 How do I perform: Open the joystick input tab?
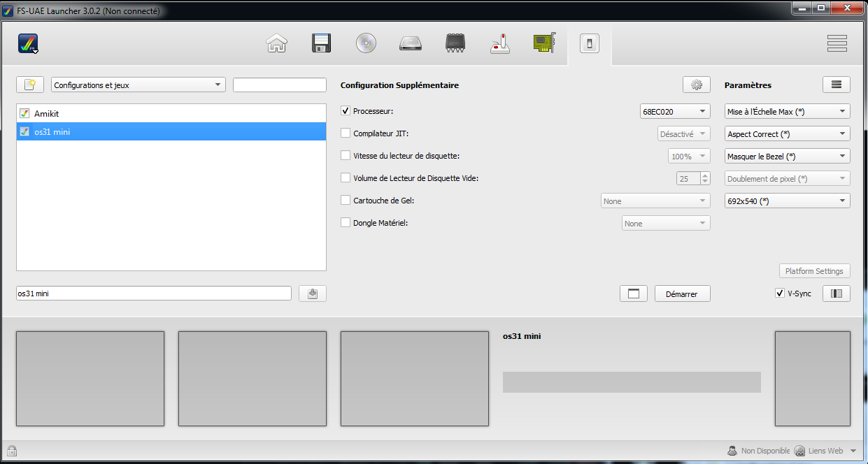point(499,43)
